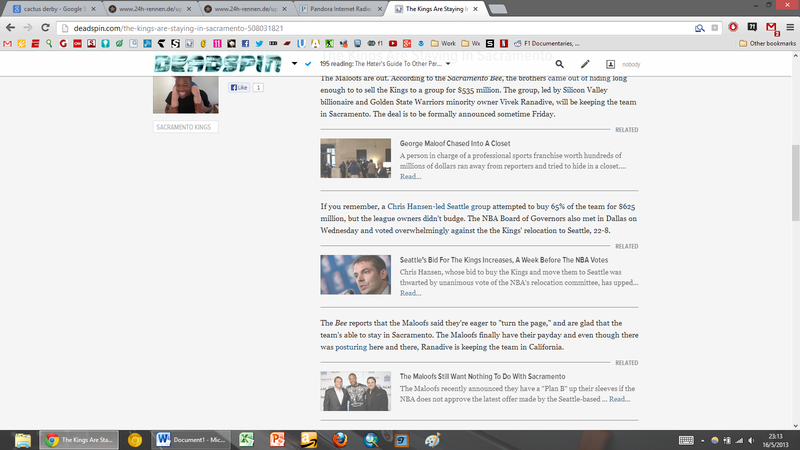This screenshot has width=800, height=450.
Task: Open the Gmail bookmark icon
Action: pos(7,43)
